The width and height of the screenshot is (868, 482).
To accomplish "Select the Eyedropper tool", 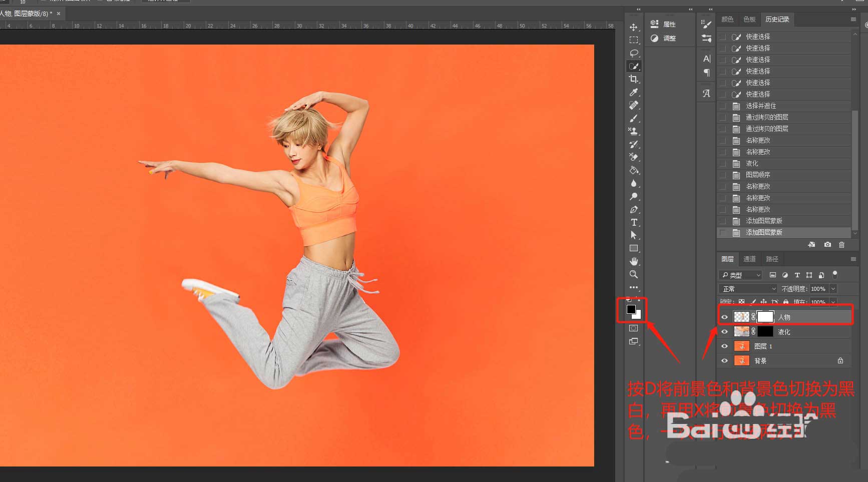I will [634, 92].
